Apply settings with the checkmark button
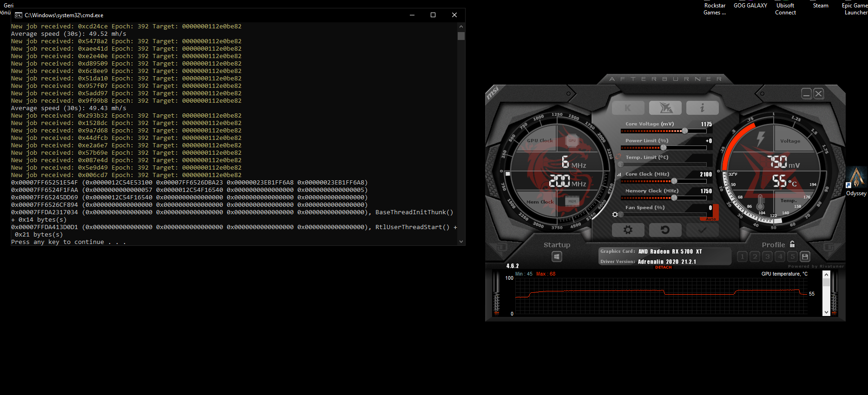 click(x=702, y=230)
